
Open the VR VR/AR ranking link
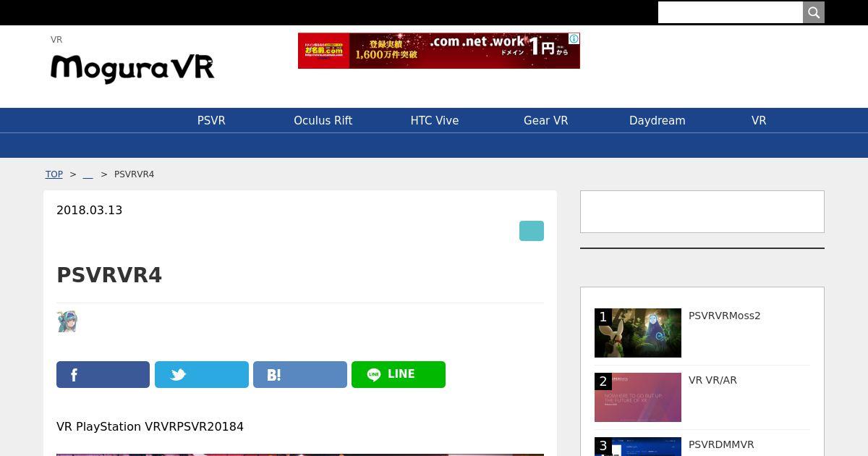tap(712, 380)
